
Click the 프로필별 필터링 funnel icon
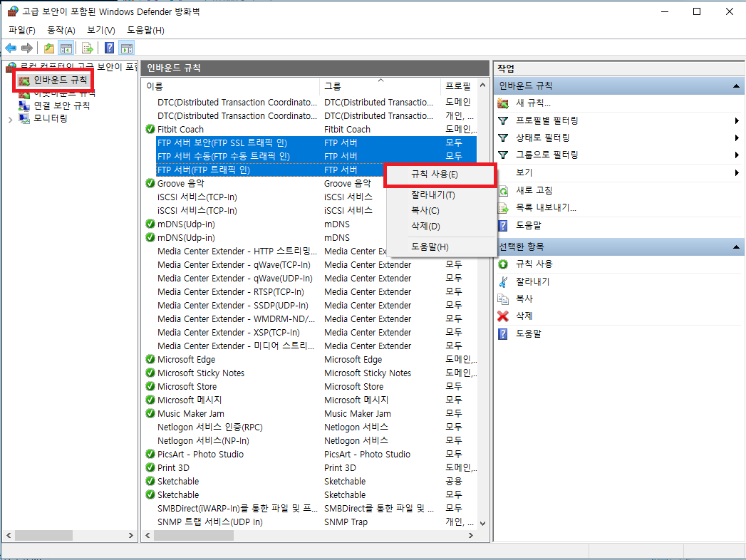tap(503, 121)
